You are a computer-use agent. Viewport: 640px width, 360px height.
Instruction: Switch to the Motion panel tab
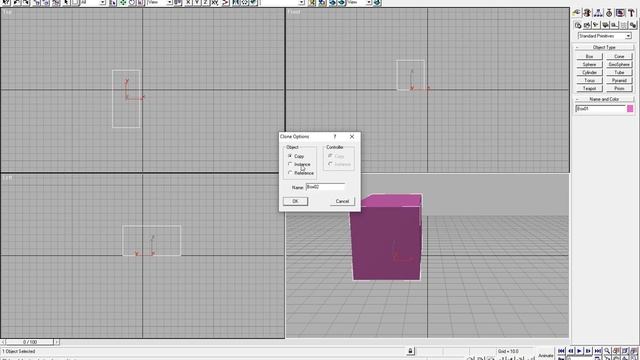(x=609, y=13)
